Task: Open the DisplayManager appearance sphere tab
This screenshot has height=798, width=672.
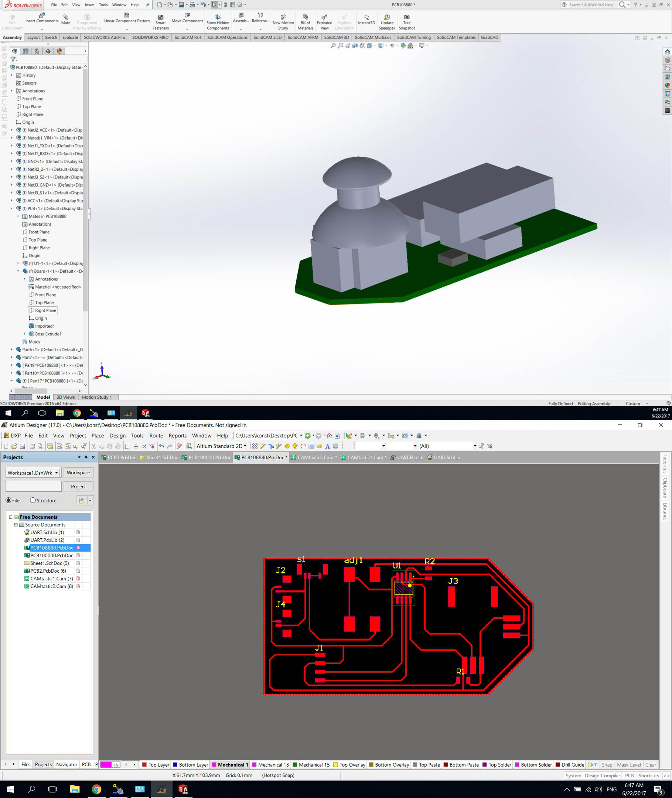Action: (59, 51)
